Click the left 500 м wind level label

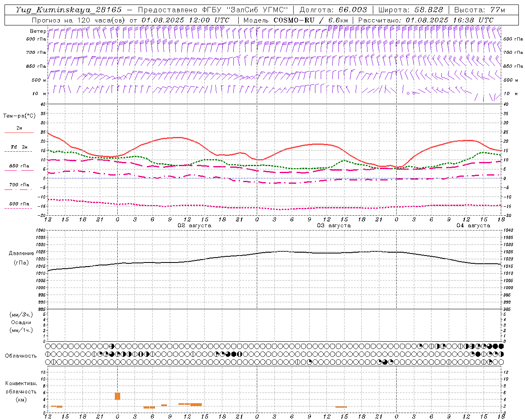pos(39,80)
